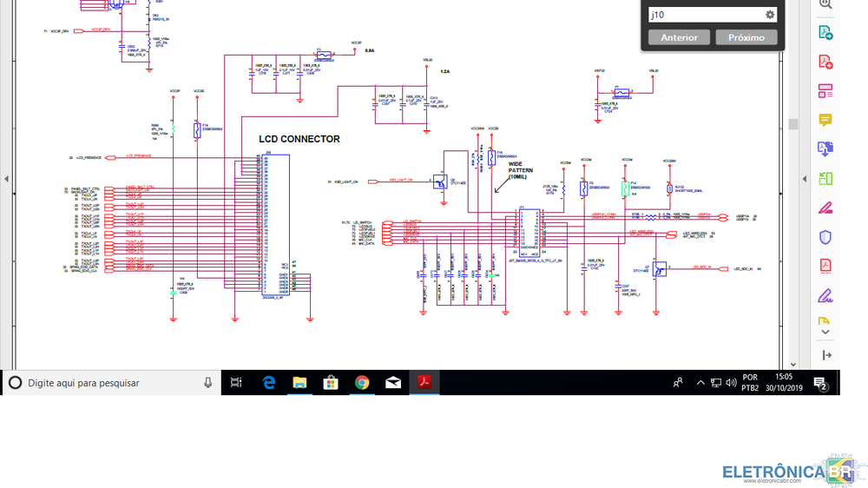Open the Create PDF tool
The width and height of the screenshot is (868, 488).
click(825, 62)
